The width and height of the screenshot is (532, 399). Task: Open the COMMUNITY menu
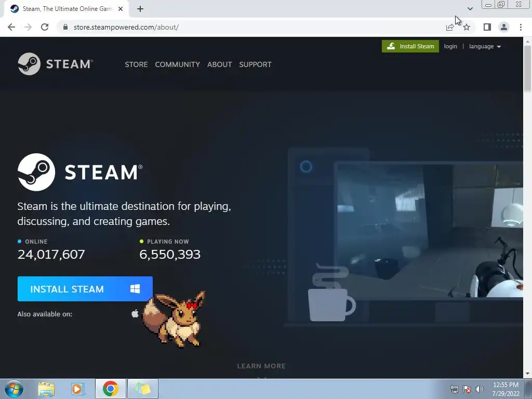tap(178, 64)
